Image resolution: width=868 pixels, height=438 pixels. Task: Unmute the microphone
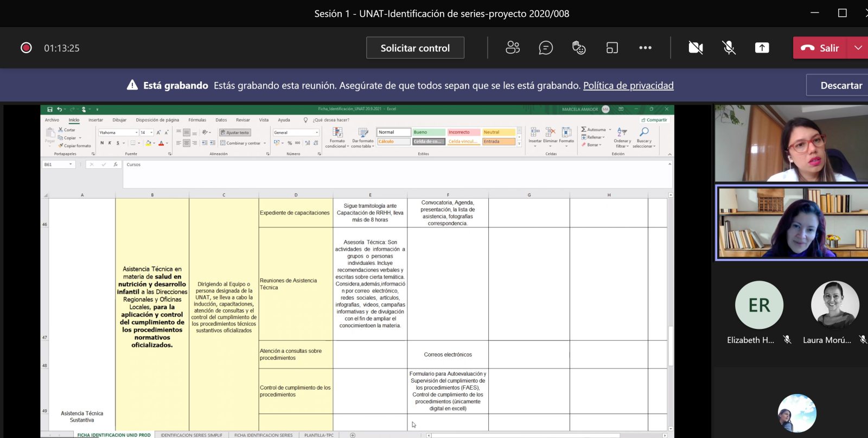pos(729,48)
